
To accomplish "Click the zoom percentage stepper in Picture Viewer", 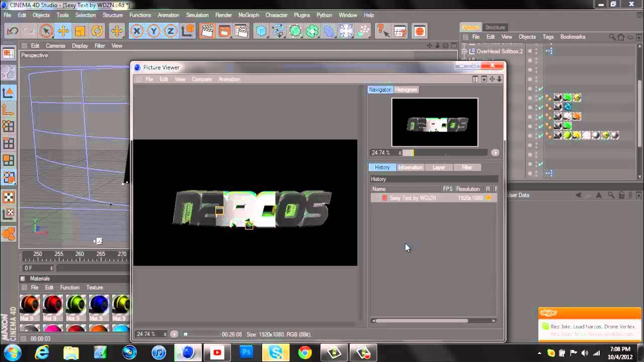I will 400,153.
